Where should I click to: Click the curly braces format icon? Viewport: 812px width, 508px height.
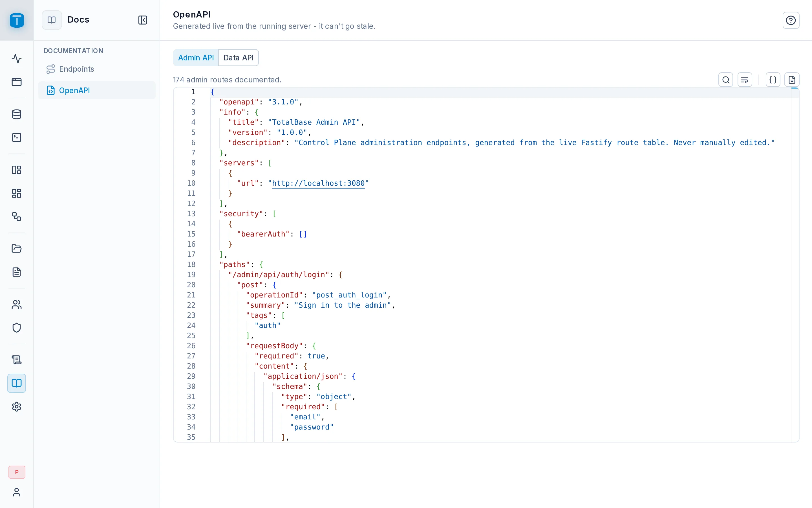click(x=773, y=80)
